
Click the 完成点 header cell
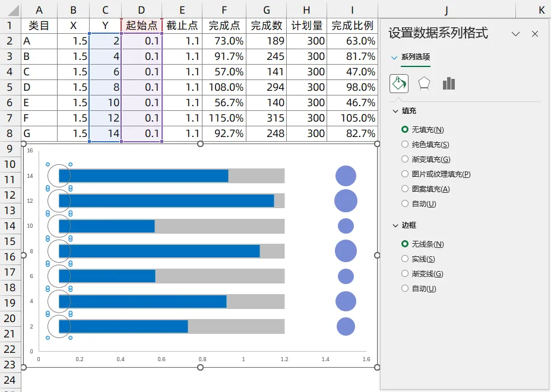click(224, 26)
